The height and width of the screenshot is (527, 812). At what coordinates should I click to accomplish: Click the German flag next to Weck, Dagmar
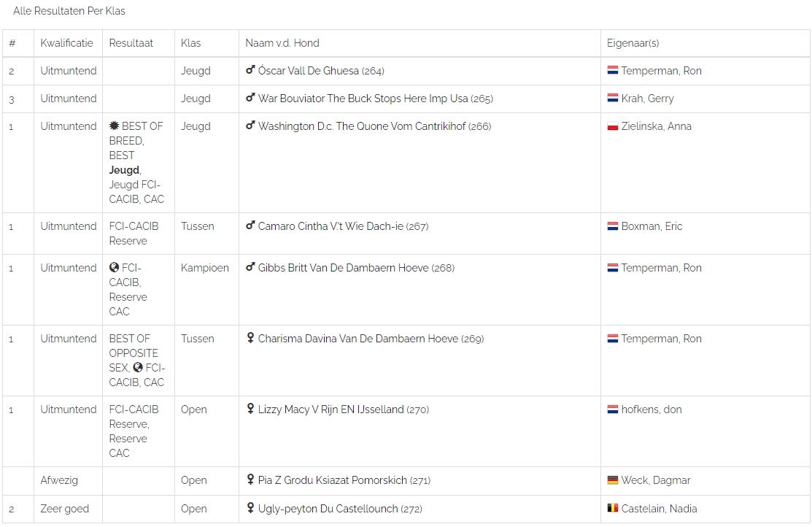(613, 480)
